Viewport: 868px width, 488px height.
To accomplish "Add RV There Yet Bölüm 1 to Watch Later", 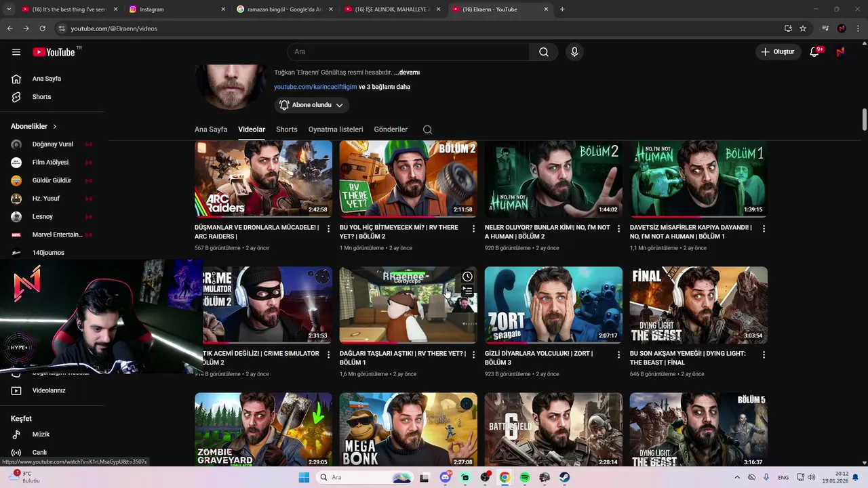I will (x=467, y=277).
